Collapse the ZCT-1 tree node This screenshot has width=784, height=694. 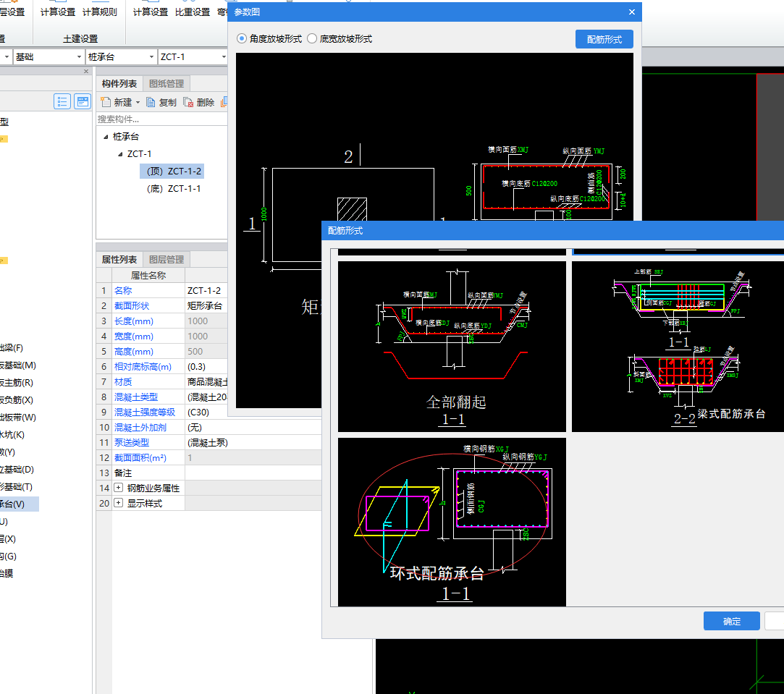click(120, 154)
